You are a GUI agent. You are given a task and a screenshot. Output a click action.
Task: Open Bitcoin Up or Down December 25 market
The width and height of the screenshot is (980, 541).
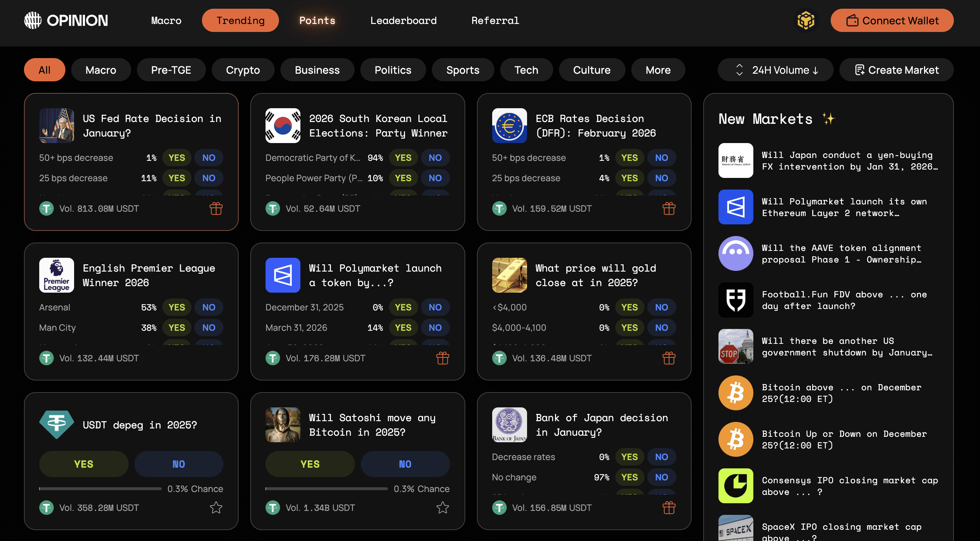(x=844, y=439)
